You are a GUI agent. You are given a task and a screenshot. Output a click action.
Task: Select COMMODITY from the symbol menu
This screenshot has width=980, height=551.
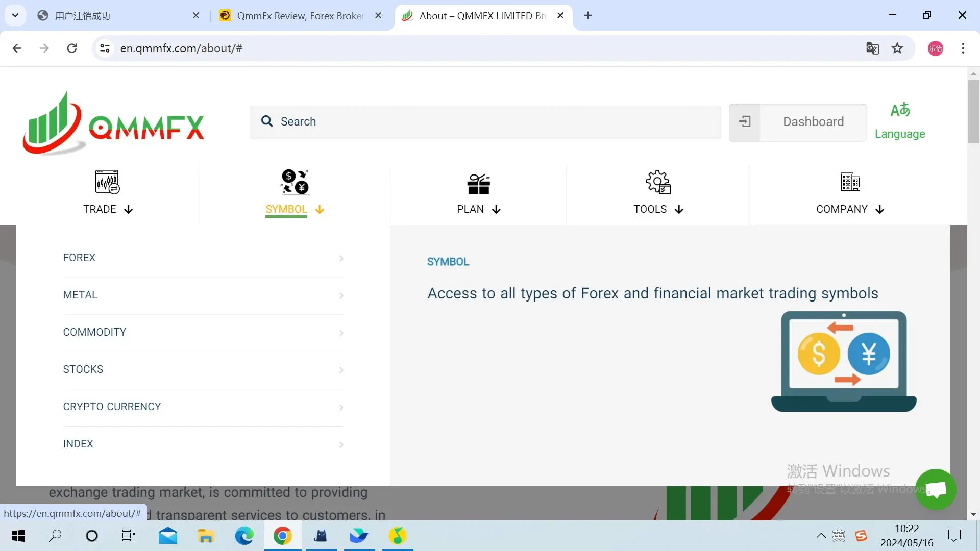pyautogui.click(x=94, y=332)
